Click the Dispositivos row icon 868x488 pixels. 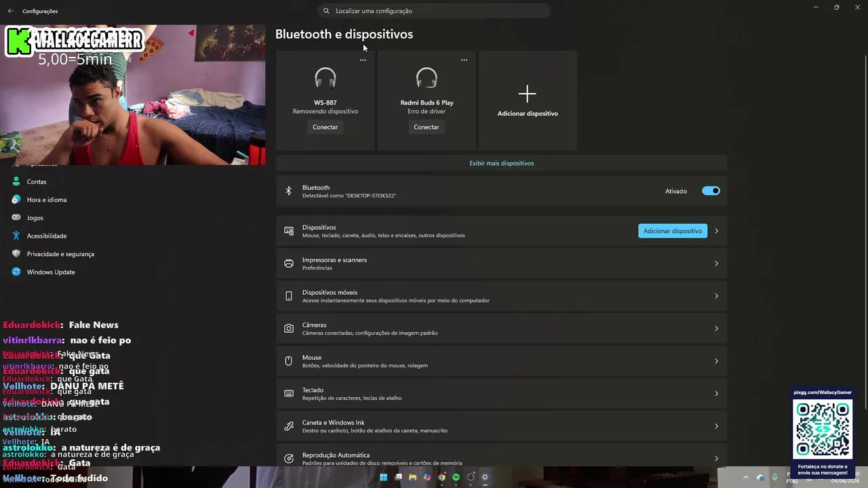[289, 231]
